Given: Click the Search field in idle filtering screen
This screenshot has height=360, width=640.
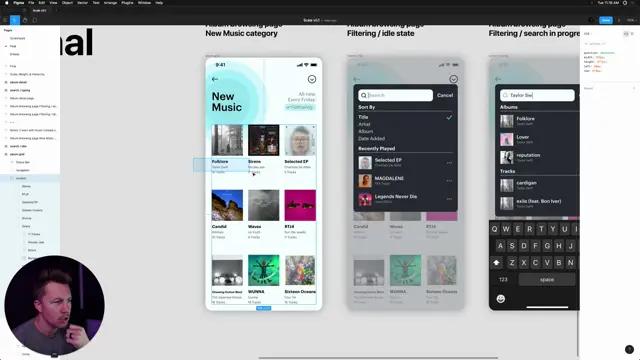Looking at the screenshot, I should point(396,95).
